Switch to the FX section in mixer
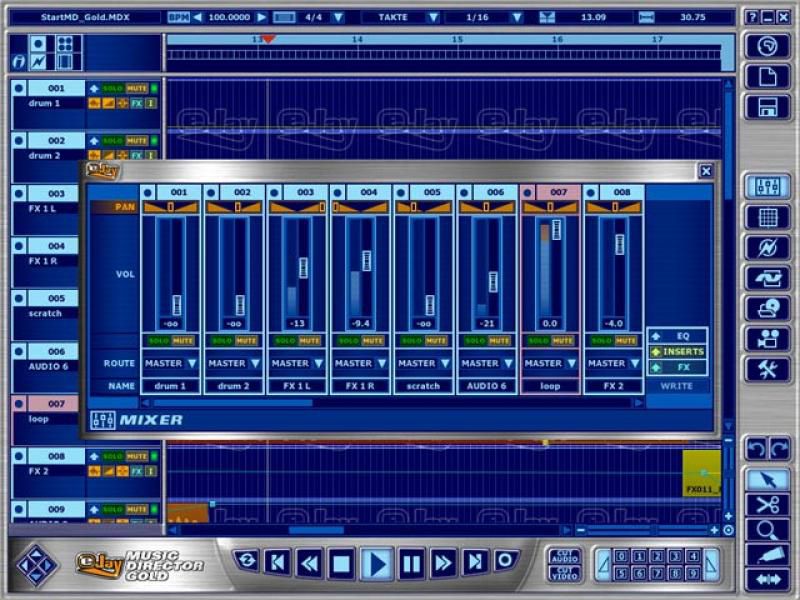800x600 pixels. (678, 368)
